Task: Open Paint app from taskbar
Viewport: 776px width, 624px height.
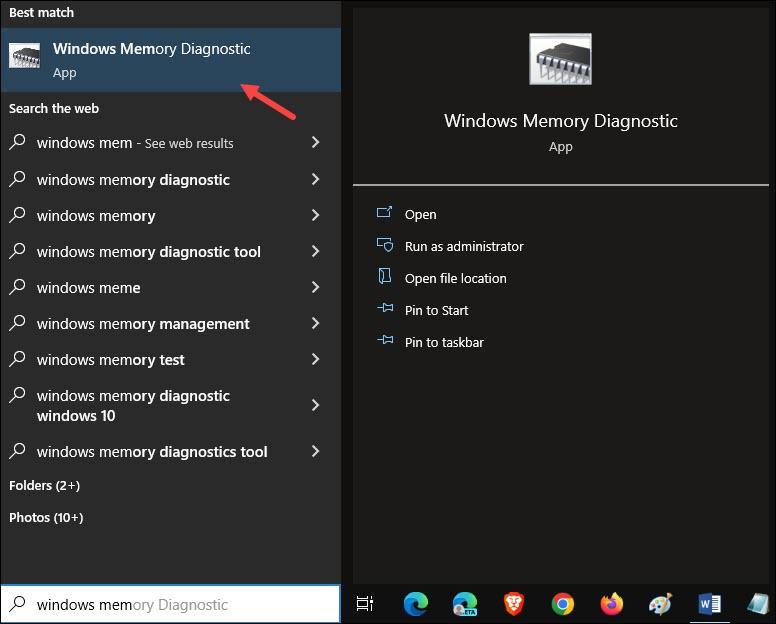Action: (x=660, y=604)
